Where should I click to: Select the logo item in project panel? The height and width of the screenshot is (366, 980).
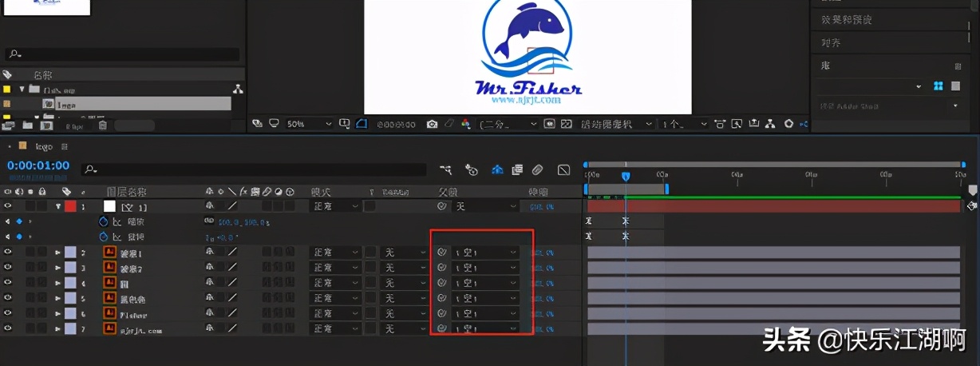[x=68, y=104]
